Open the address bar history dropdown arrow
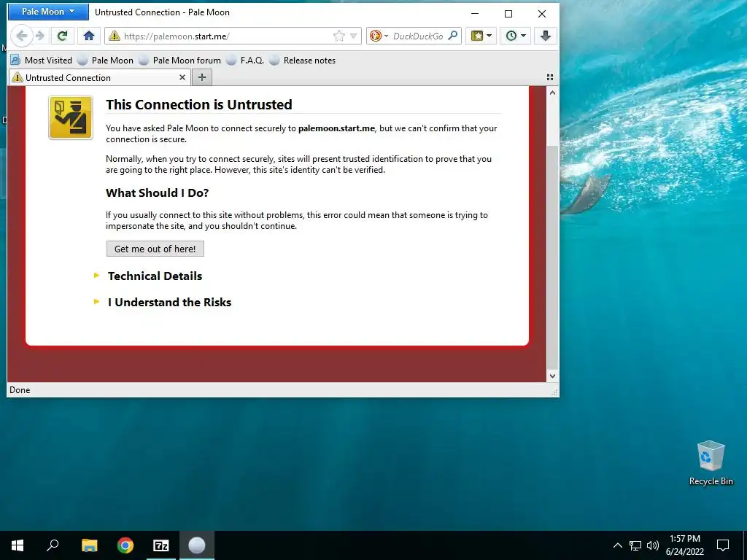747x560 pixels. 354,36
